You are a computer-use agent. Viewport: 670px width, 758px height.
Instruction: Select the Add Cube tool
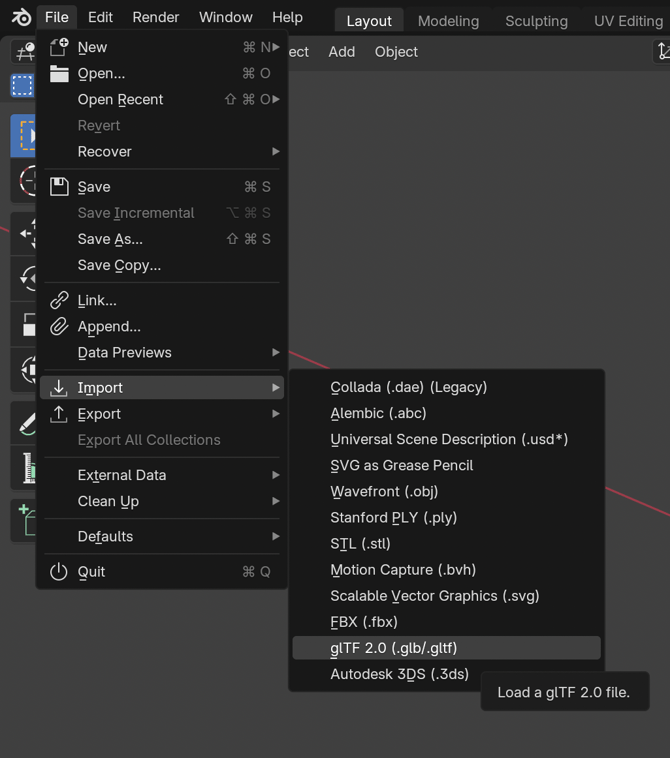[x=24, y=520]
